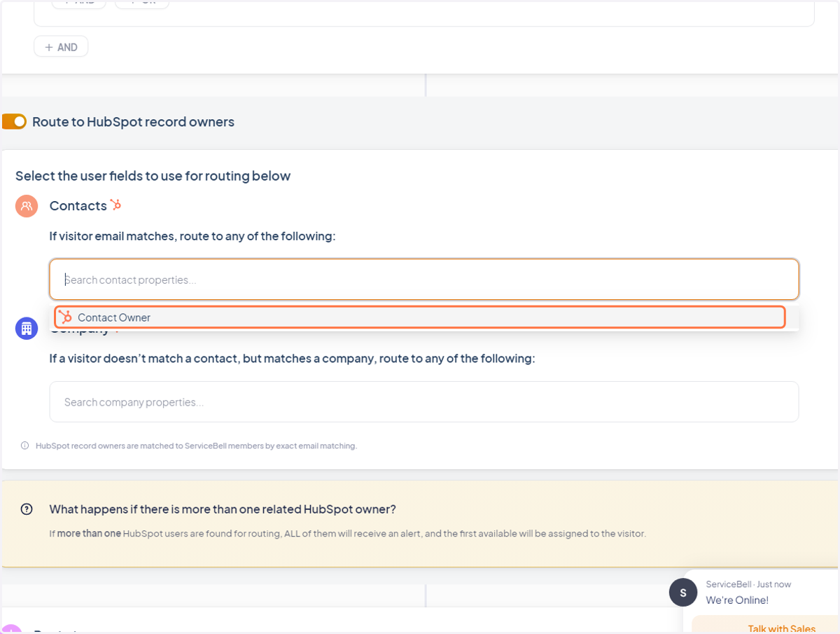
Task: Click the Contacts people icon
Action: click(x=27, y=206)
